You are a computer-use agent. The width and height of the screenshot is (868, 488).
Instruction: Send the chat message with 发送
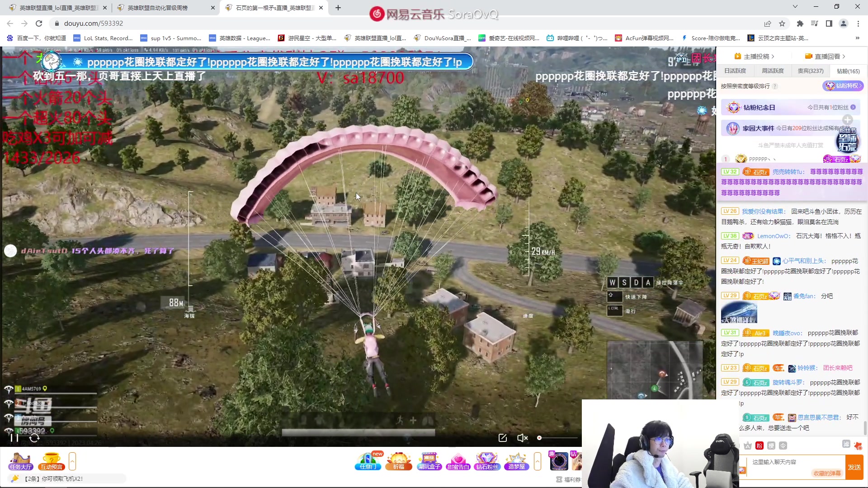(854, 467)
